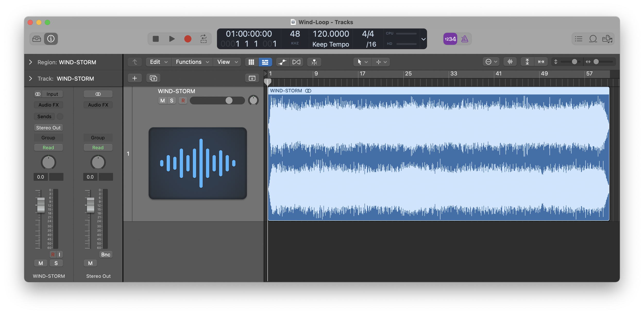The height and width of the screenshot is (314, 644).
Task: Select the grid/cell view tab
Action: (251, 62)
